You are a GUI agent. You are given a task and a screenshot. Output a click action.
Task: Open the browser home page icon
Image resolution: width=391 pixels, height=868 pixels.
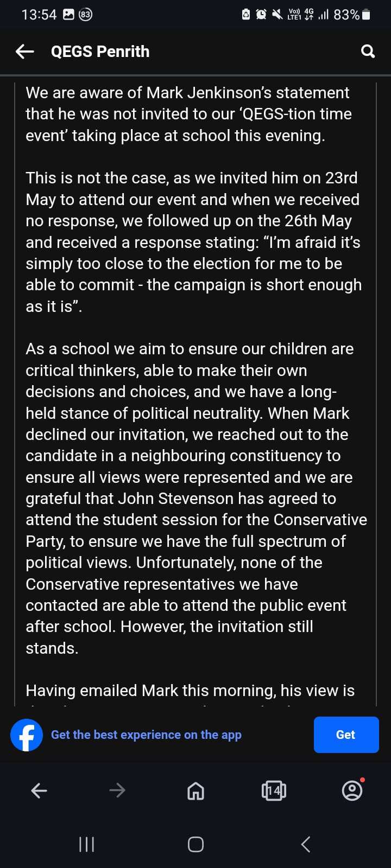(x=195, y=791)
